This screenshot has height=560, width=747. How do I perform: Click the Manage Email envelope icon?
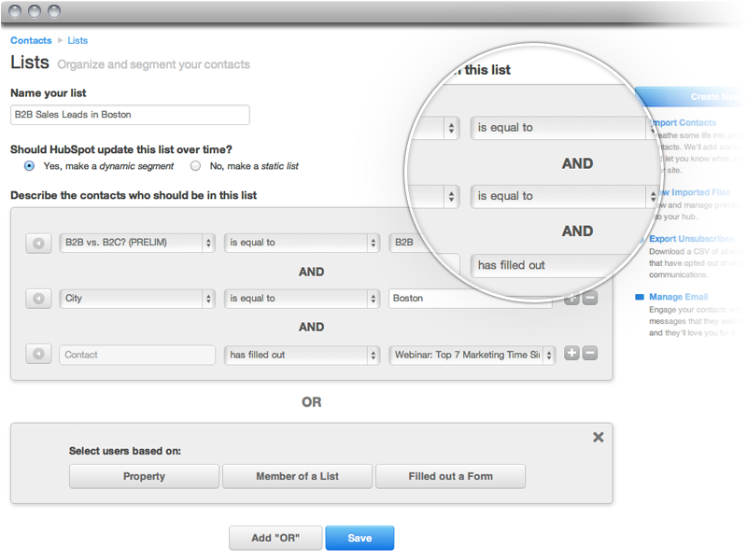[x=640, y=297]
